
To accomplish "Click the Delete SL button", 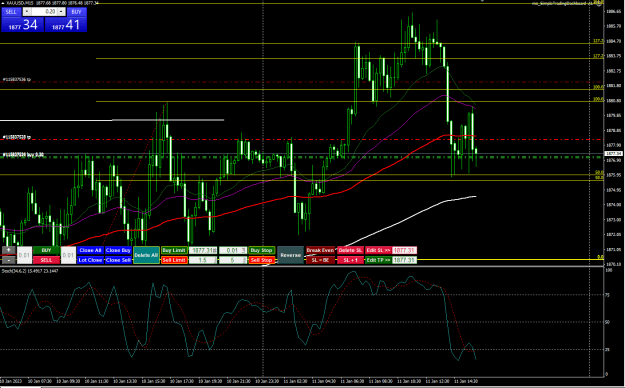I will [x=350, y=250].
